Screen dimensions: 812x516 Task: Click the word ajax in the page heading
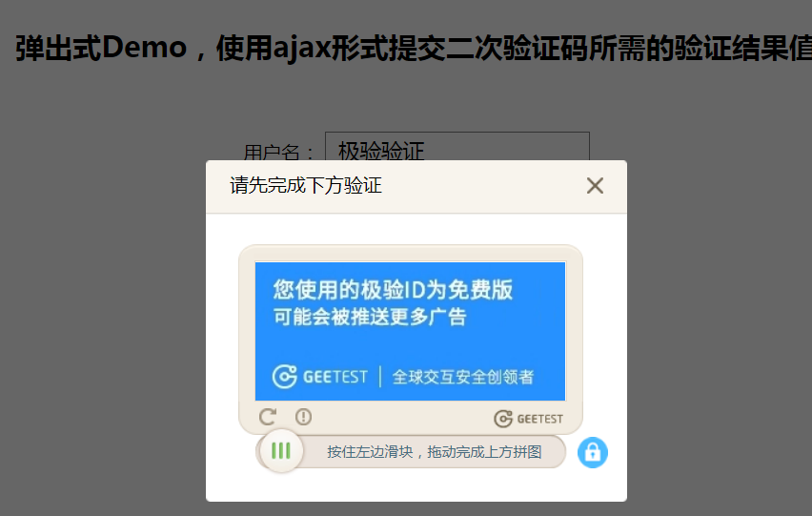click(301, 49)
